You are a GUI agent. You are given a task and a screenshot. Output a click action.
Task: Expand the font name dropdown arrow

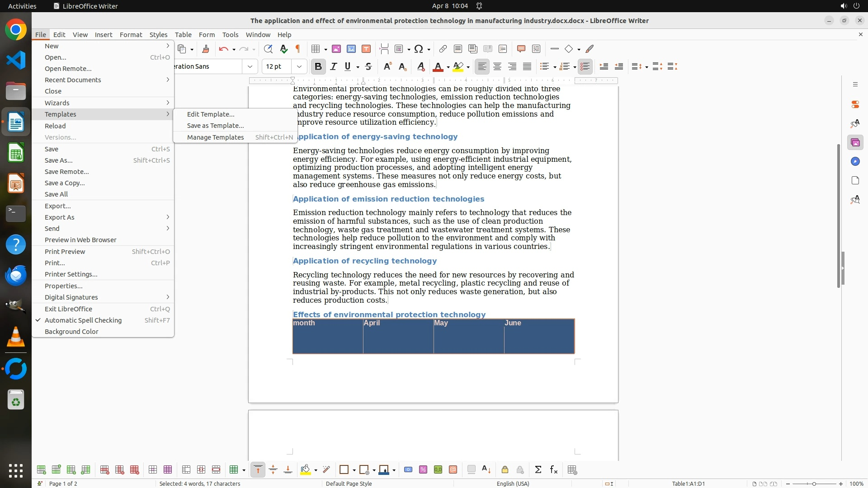click(x=250, y=66)
